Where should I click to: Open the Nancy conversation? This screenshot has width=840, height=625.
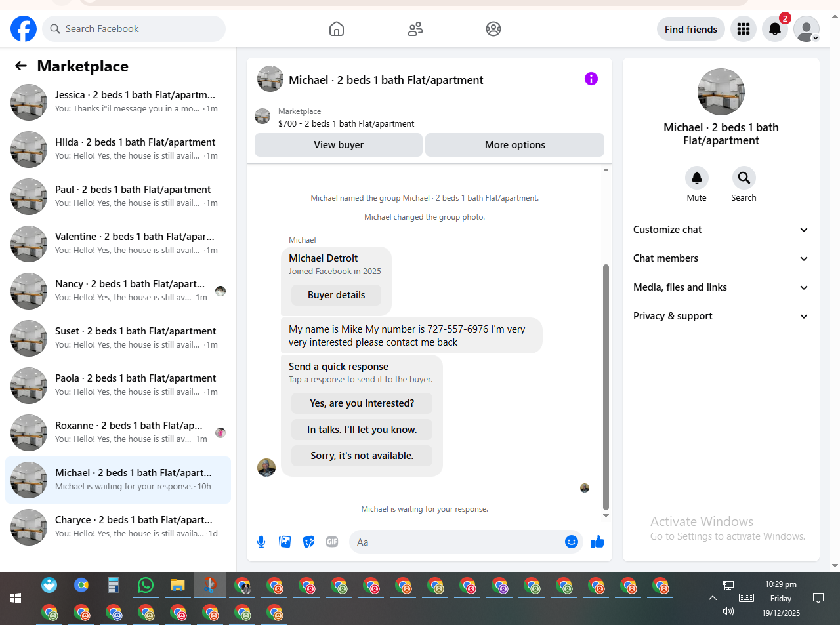pos(118,291)
